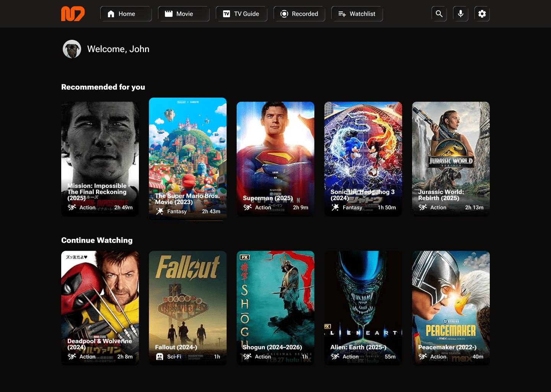Click the 55m runtime on Alien: Earth

tap(390, 357)
